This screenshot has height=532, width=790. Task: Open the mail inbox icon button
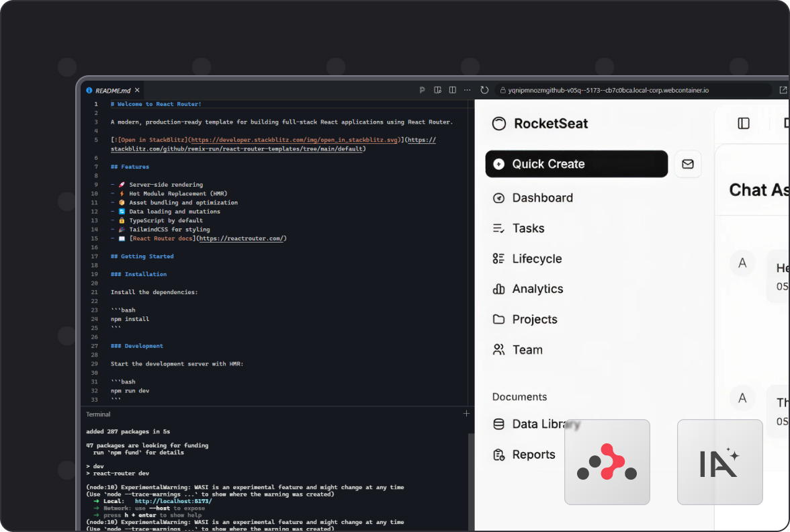688,164
